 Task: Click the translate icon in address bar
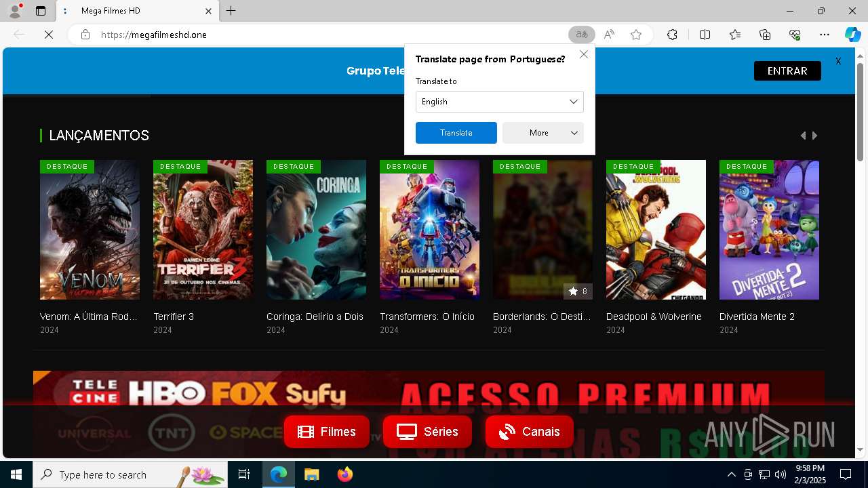click(x=581, y=35)
